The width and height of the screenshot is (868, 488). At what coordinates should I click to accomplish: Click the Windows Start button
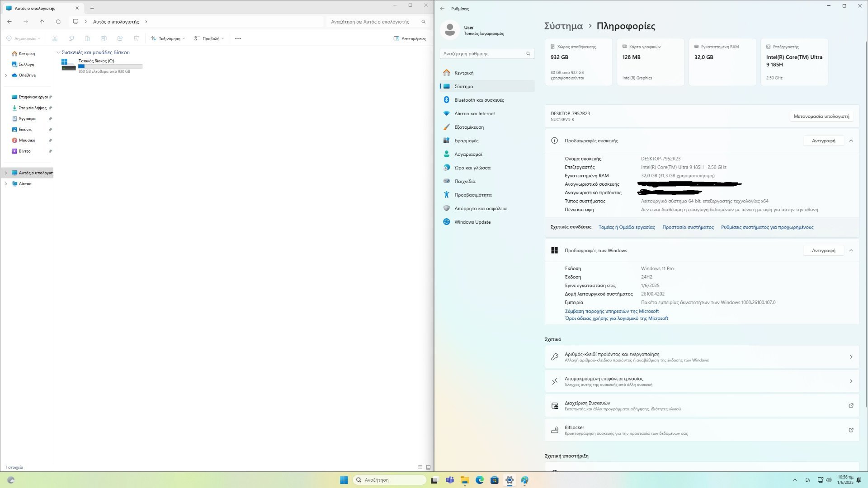pyautogui.click(x=344, y=480)
